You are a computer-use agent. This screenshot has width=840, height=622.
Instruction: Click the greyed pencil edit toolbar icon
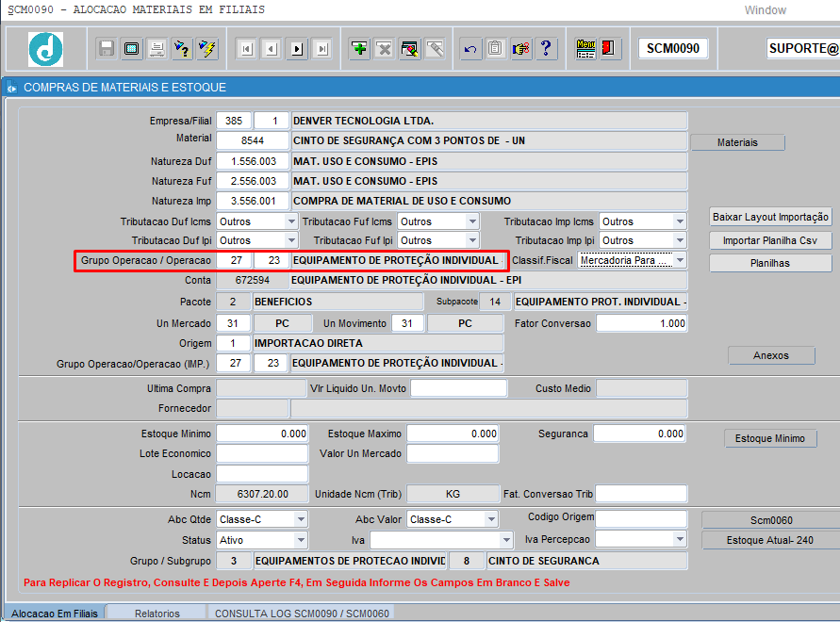(x=435, y=49)
